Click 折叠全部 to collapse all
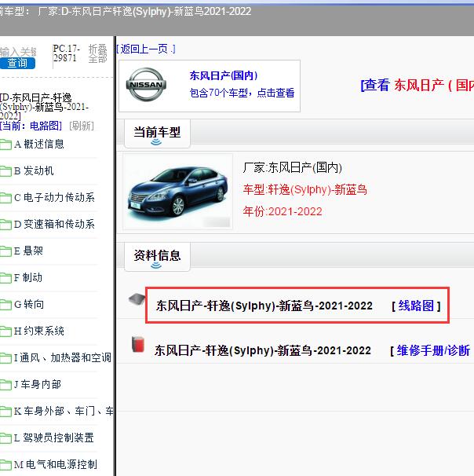474x476 pixels. [97, 53]
